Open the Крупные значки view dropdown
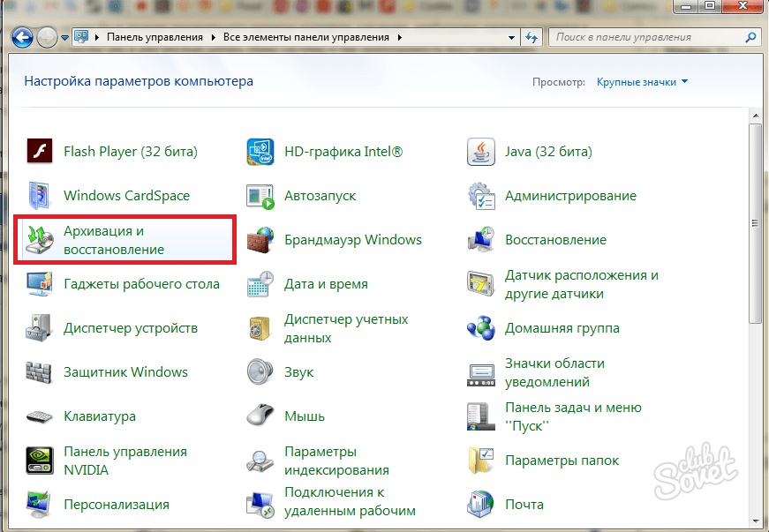 click(x=642, y=82)
